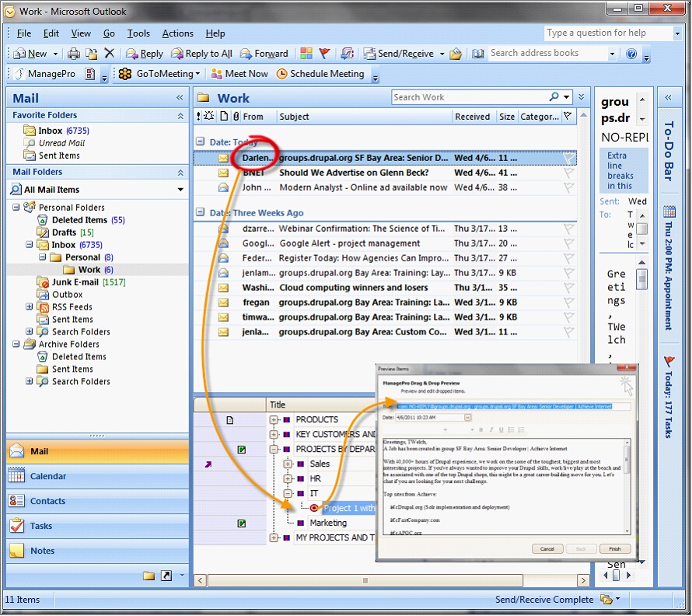The height and width of the screenshot is (616, 692).
Task: Open the Edit menu
Action: (x=51, y=33)
